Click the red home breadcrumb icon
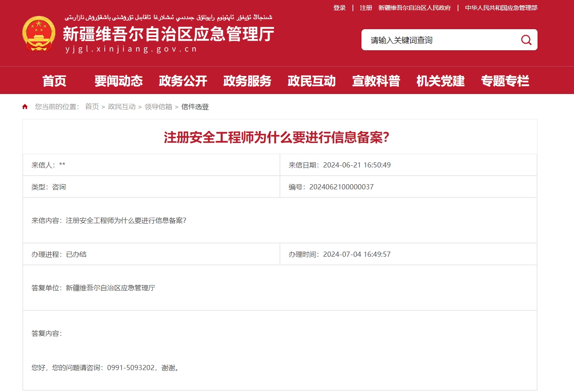Image resolution: width=574 pixels, height=392 pixels. tap(25, 107)
